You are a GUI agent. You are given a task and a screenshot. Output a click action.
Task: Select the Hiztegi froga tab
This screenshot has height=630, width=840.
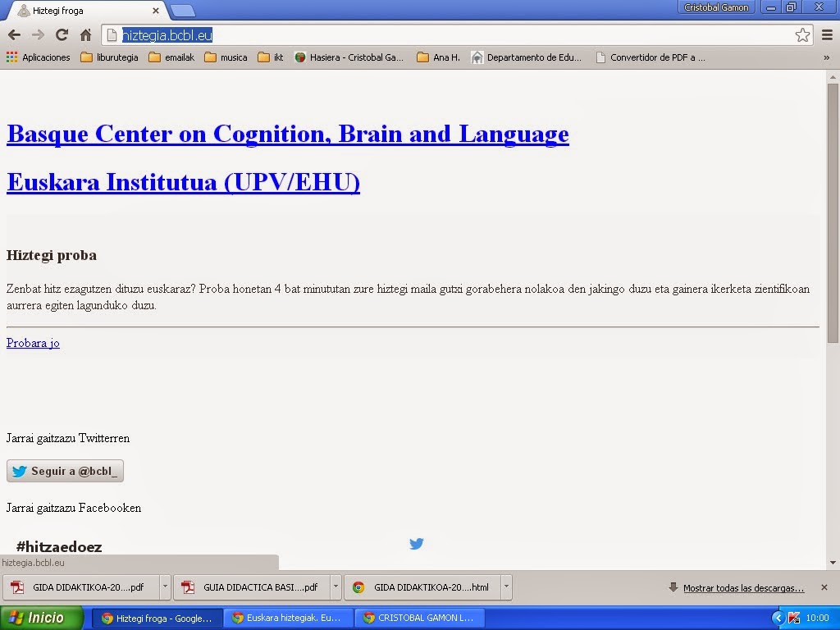(85, 11)
